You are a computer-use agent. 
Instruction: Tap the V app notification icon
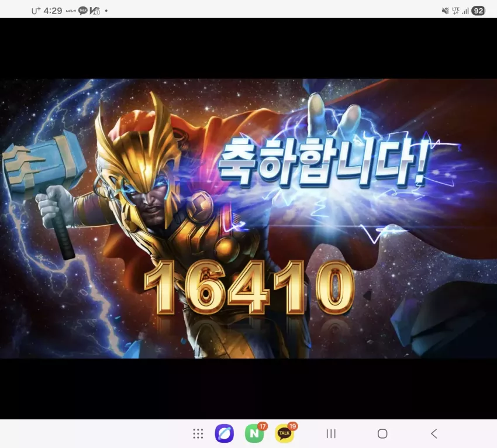pyautogui.click(x=95, y=11)
